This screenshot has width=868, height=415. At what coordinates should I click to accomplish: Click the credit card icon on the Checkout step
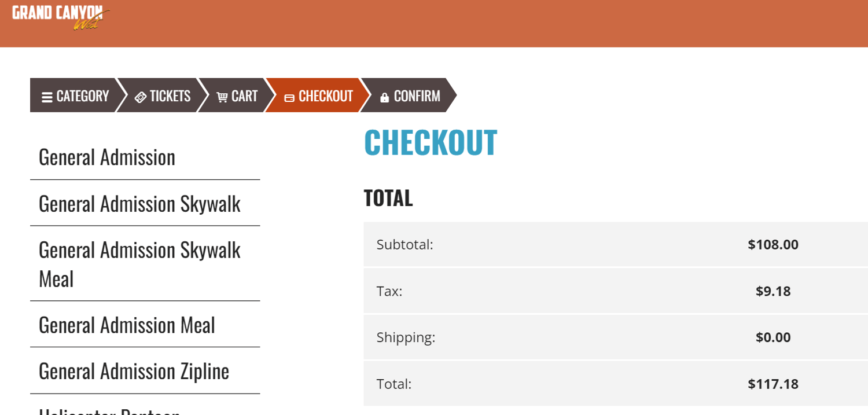click(289, 96)
